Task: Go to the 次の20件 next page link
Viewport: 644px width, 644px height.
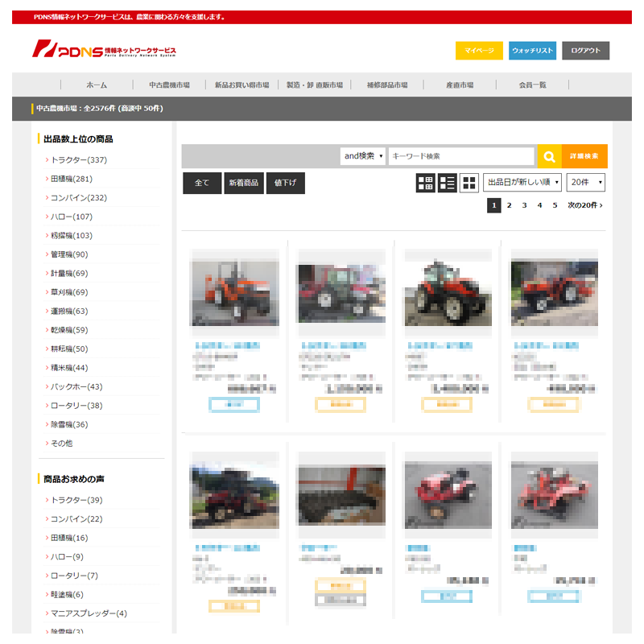Action: point(584,205)
